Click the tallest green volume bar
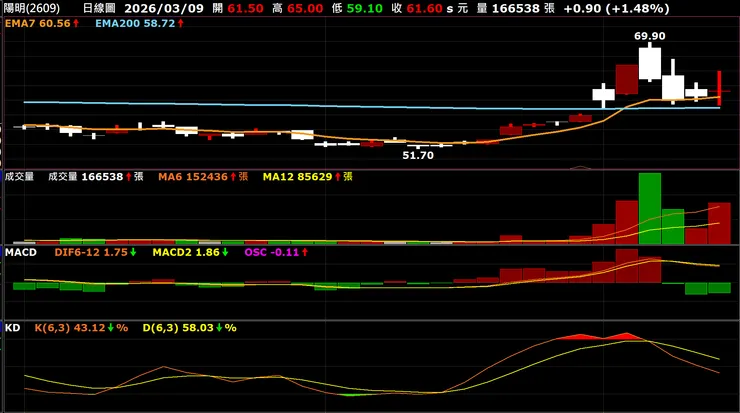The image size is (740, 413). point(649,208)
